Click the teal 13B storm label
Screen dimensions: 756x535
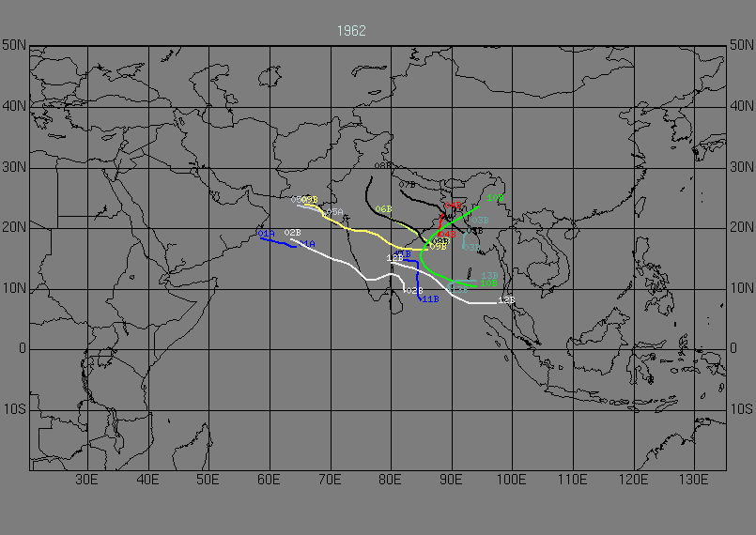pyautogui.click(x=488, y=275)
